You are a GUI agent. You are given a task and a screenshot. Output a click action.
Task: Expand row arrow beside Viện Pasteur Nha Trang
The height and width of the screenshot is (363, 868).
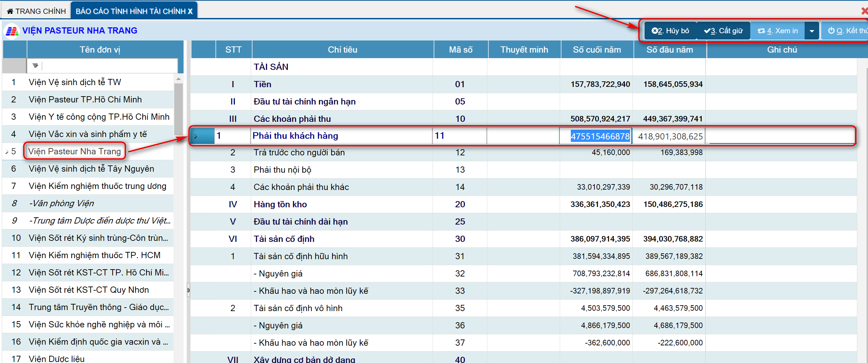7,152
